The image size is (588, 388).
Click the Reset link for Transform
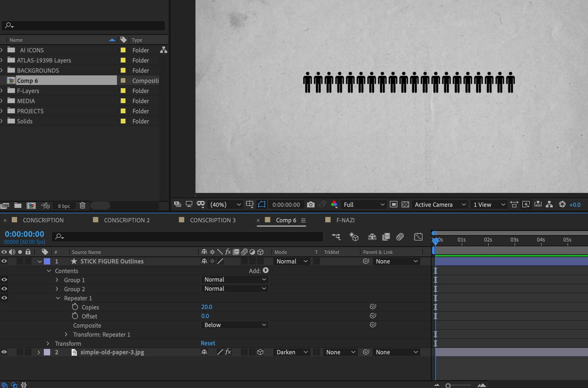(x=208, y=343)
